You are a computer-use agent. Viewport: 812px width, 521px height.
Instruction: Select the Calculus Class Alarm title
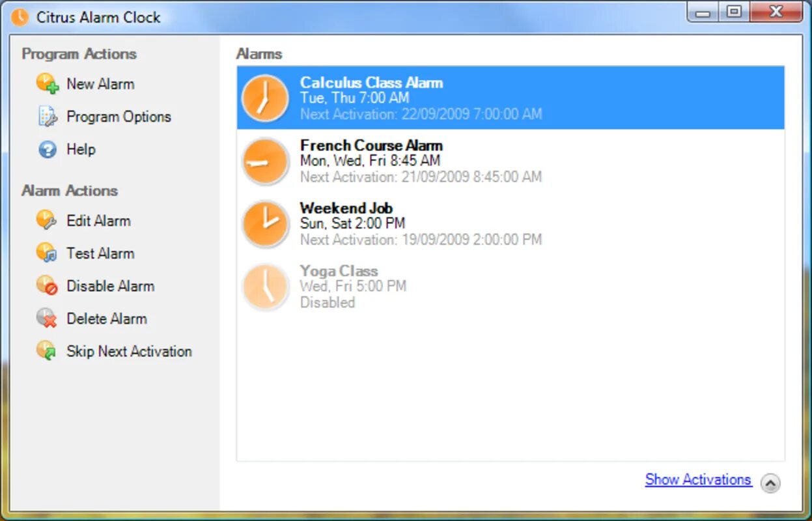point(371,83)
